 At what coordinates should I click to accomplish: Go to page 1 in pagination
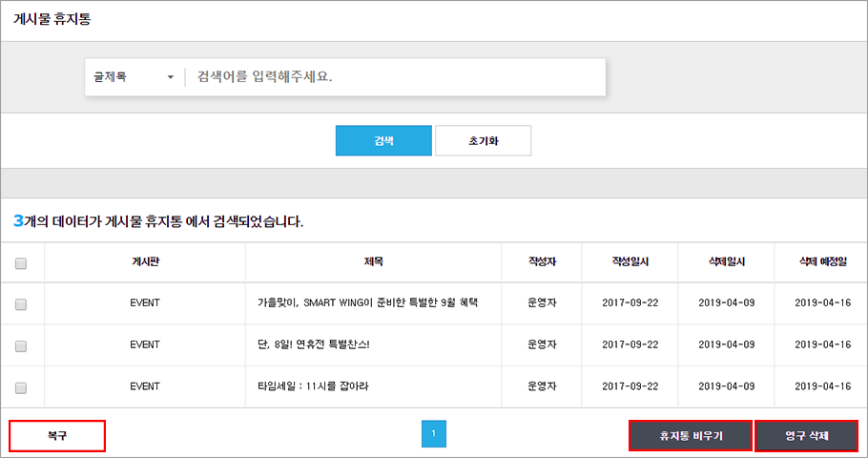[433, 433]
